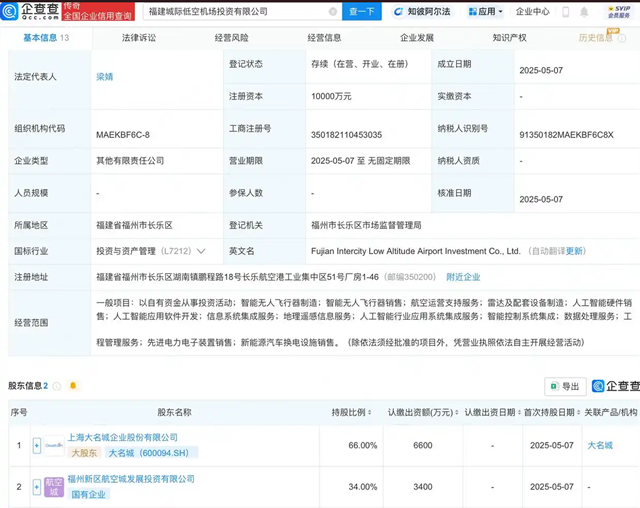Switch to 经营信息 tab

point(324,38)
